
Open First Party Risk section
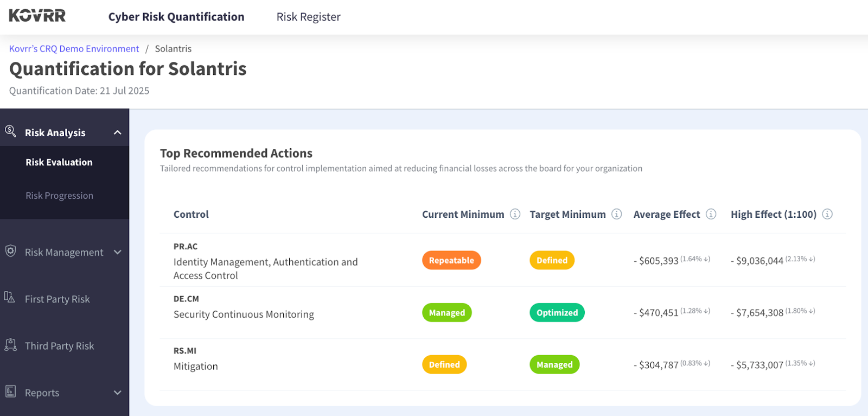point(58,299)
